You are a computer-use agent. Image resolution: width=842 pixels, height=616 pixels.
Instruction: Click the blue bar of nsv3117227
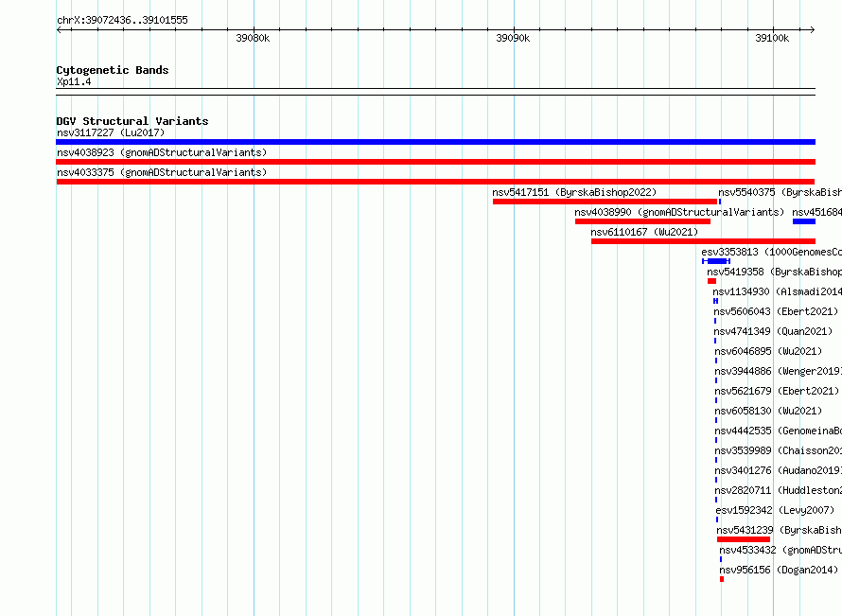tap(435, 142)
